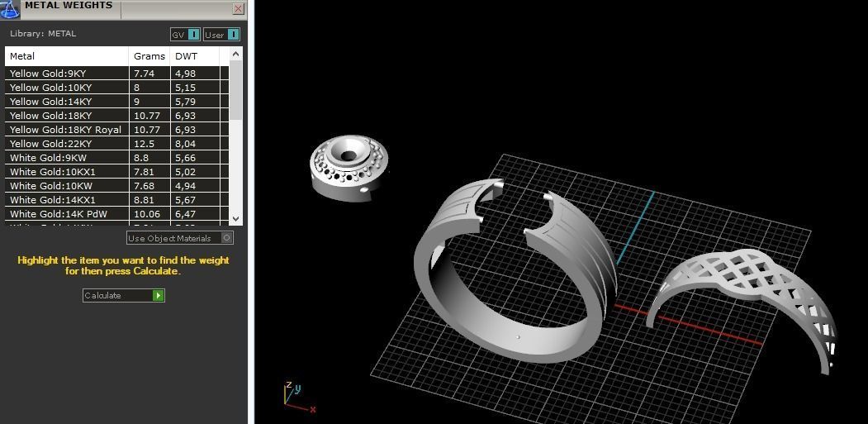
Task: Select the Yellow Gold:10KY row
Action: pyautogui.click(x=116, y=88)
